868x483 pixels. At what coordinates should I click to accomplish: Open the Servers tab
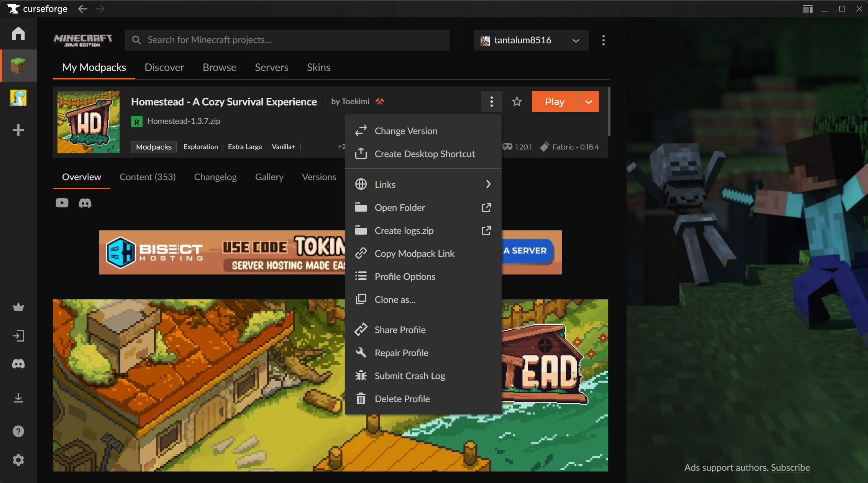click(x=272, y=67)
